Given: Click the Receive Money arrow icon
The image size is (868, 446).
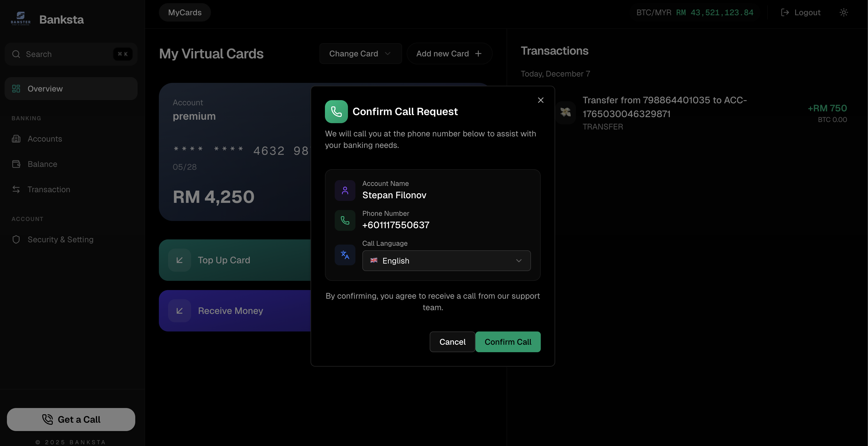Looking at the screenshot, I should click(x=179, y=310).
